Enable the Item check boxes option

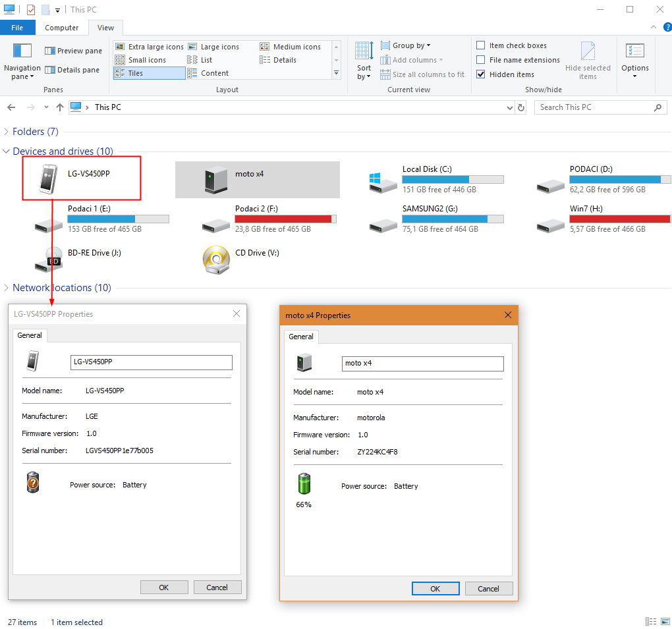[x=481, y=45]
